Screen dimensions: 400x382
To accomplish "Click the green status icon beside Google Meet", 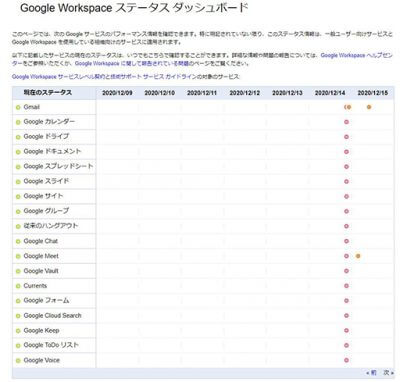I will coord(18,256).
